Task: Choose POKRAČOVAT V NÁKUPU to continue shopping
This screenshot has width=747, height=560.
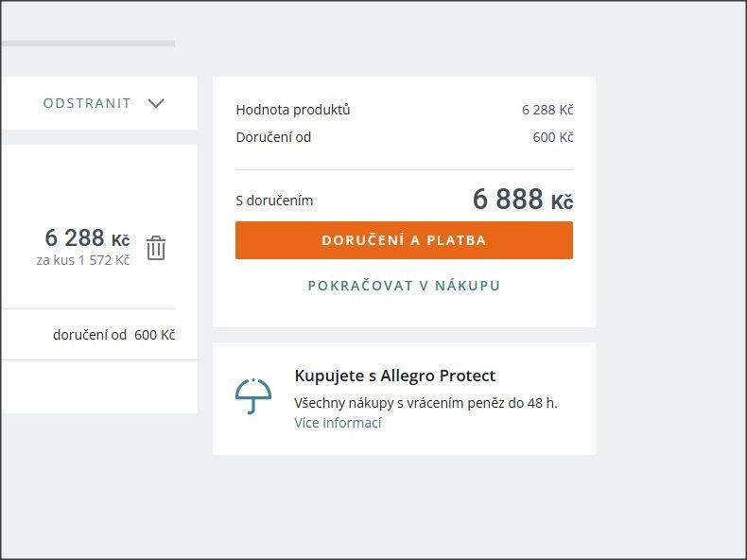Action: point(404,286)
